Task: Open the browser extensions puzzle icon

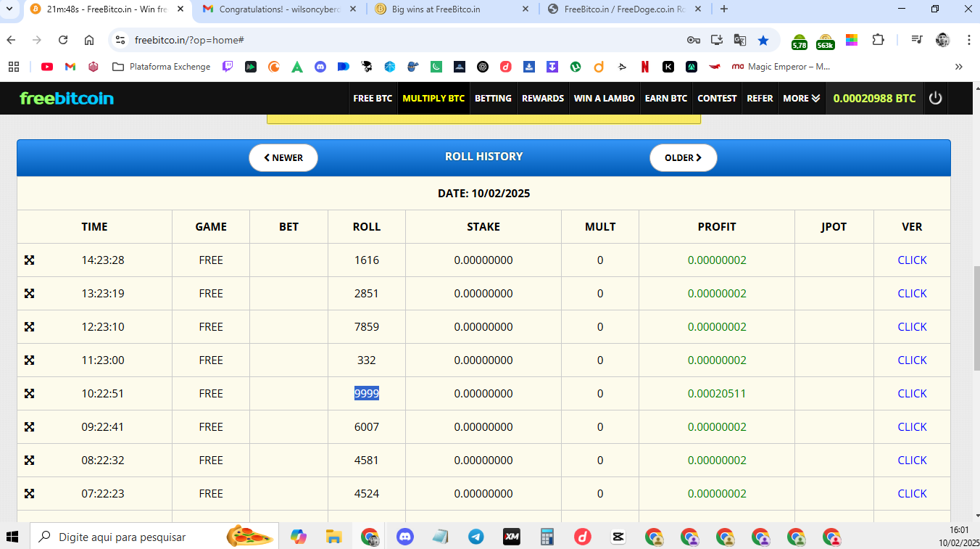Action: tap(878, 40)
